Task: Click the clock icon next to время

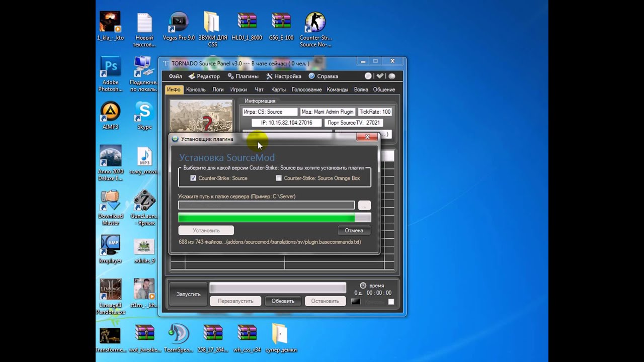Action: [x=363, y=285]
